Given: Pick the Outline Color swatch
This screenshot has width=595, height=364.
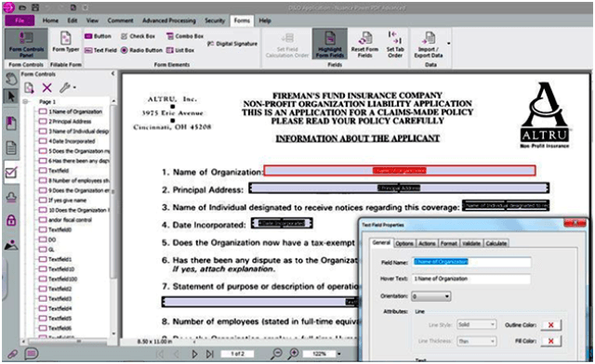Looking at the screenshot, I should coord(551,325).
